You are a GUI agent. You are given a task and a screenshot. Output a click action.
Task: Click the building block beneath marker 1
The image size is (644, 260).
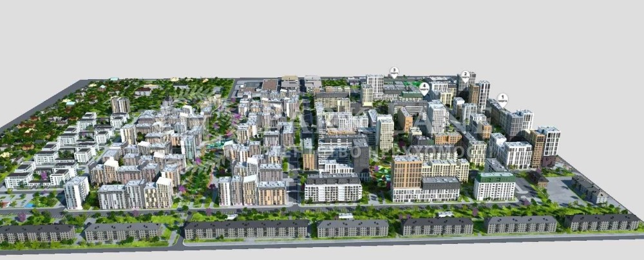[x=512, y=121]
